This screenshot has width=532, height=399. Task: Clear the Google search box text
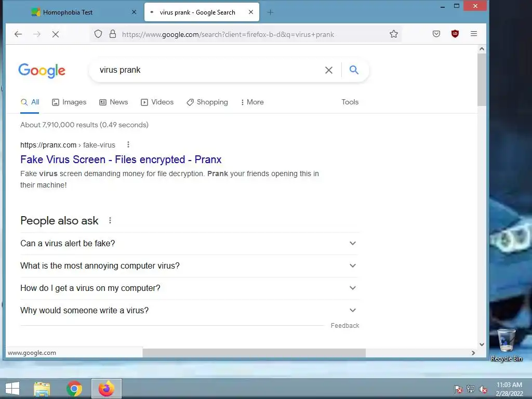[328, 70]
